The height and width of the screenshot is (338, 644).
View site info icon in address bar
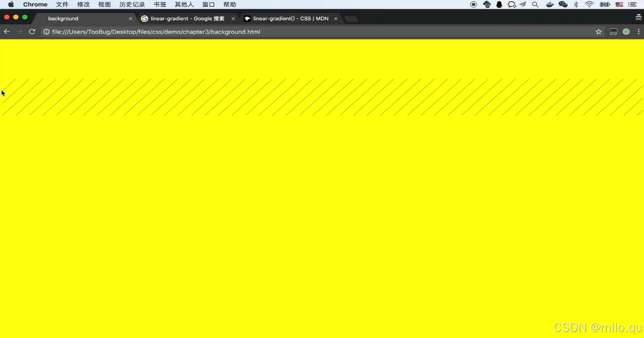(x=46, y=32)
